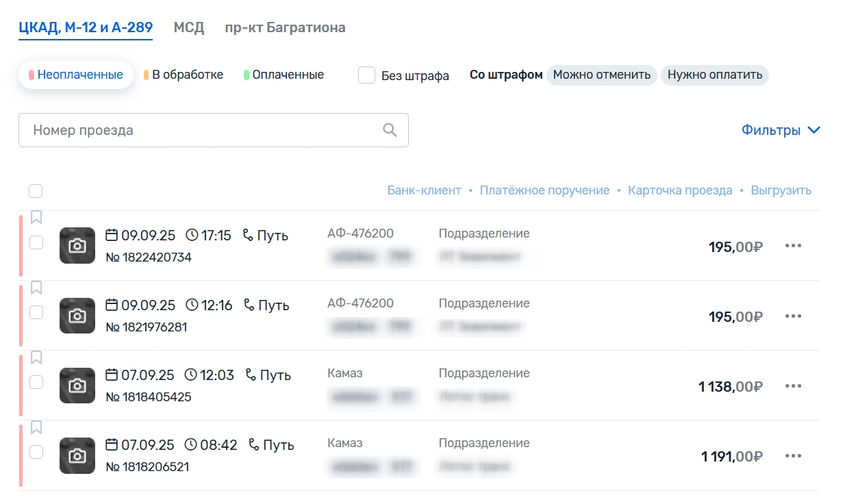Select the Оплаченные green status filter
This screenshot has width=845, height=504.
coord(284,75)
